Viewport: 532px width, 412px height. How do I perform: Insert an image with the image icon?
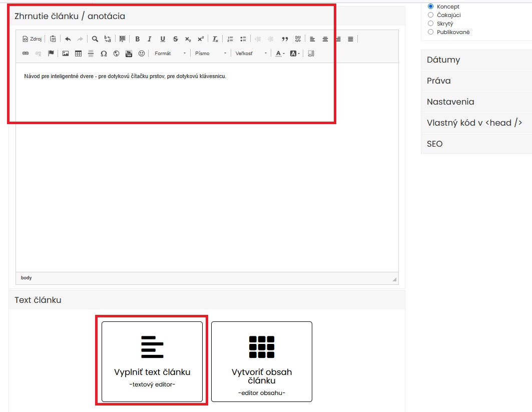[x=66, y=54]
